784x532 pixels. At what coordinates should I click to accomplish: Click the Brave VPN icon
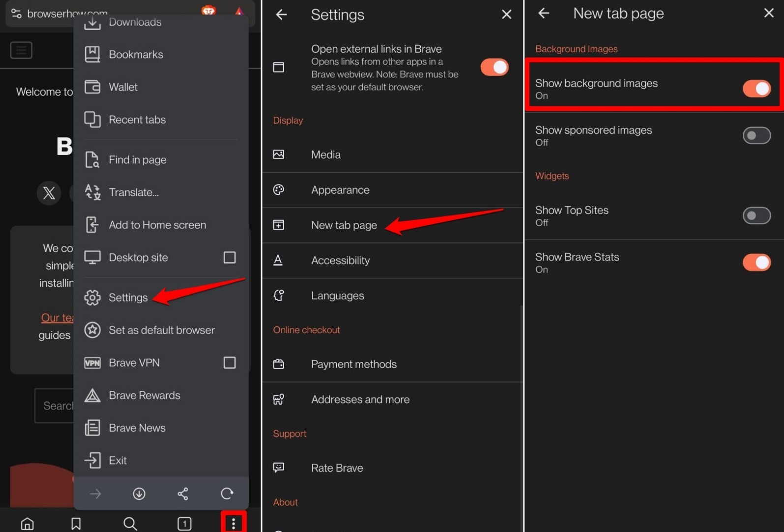92,363
